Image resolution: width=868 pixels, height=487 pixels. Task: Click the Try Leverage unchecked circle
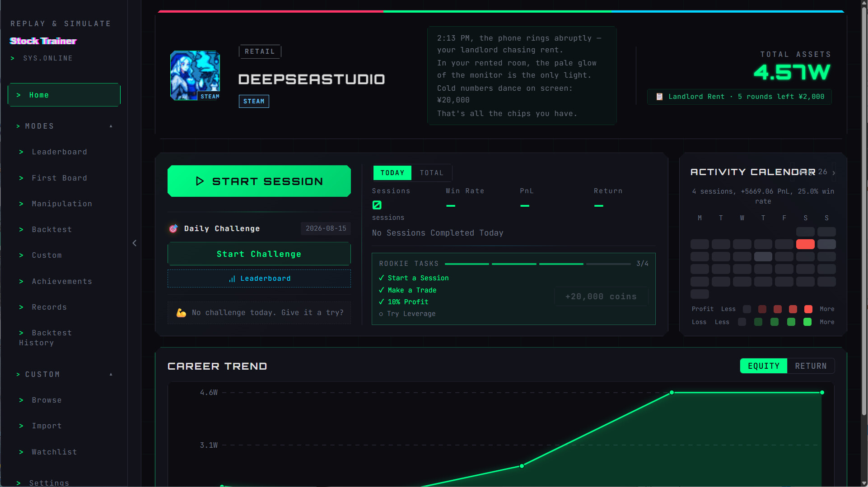[x=381, y=314]
